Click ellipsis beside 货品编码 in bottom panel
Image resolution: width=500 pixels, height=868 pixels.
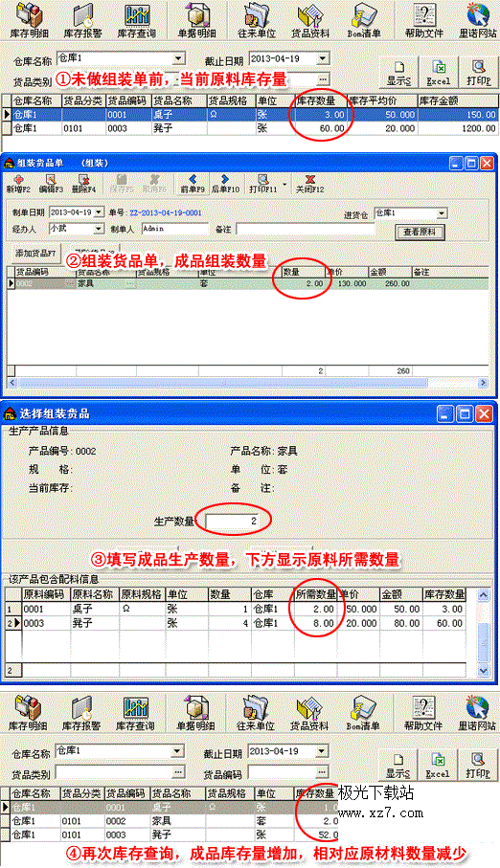point(322,771)
